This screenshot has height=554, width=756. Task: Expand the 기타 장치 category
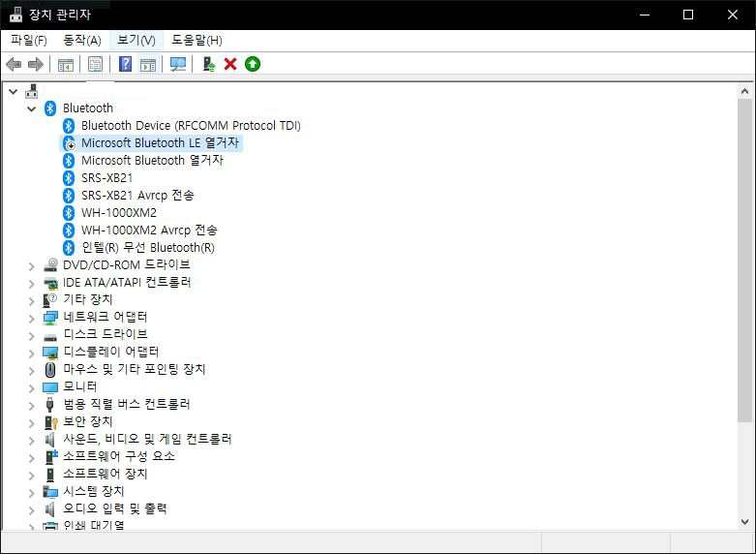pyautogui.click(x=31, y=300)
